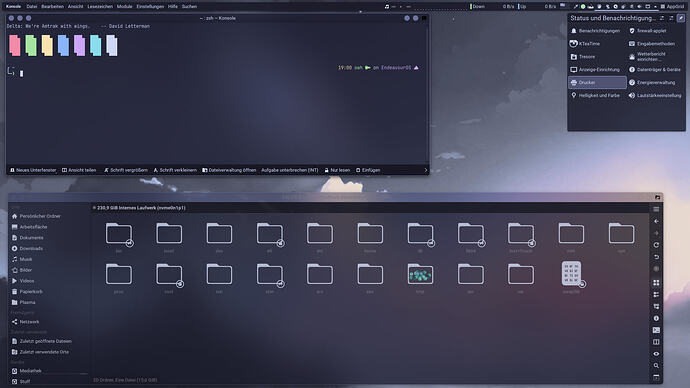Click Einfügen in Konsole toolbar
Viewport: 690px width, 388px height.
click(368, 170)
